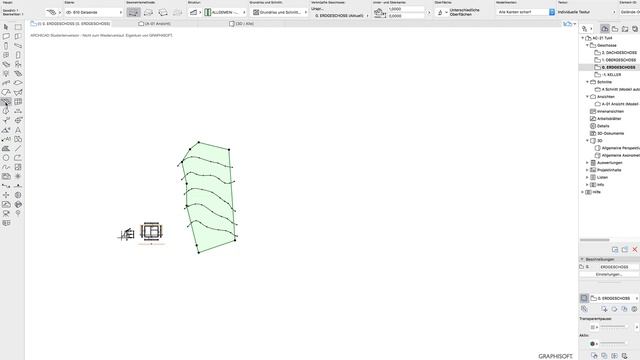Select the Arrow selection tool
Screen dimensions: 640x360
[6, 27]
